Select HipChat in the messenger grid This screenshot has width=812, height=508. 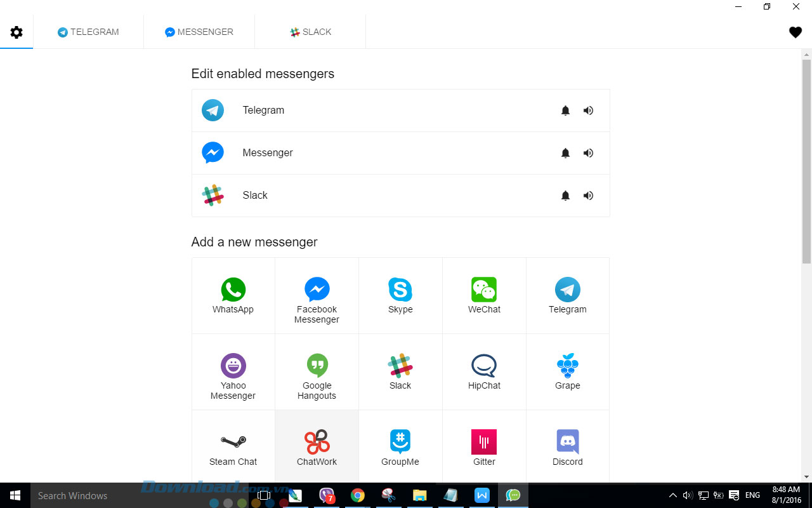[x=484, y=371]
